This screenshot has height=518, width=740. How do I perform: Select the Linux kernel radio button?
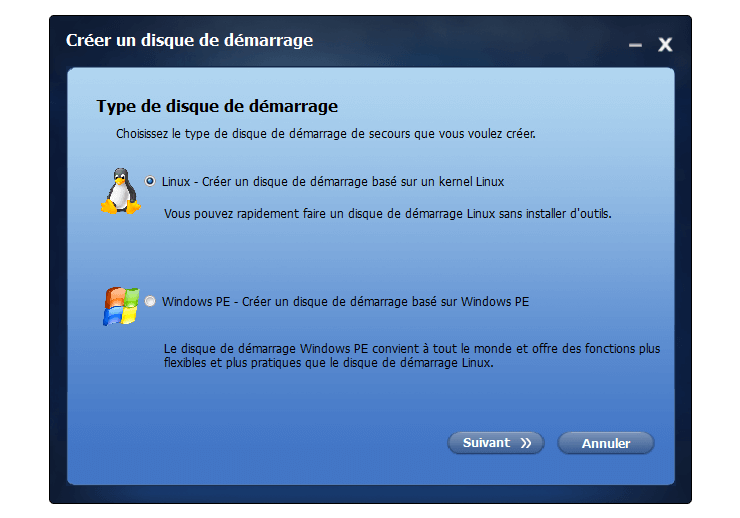click(x=150, y=181)
